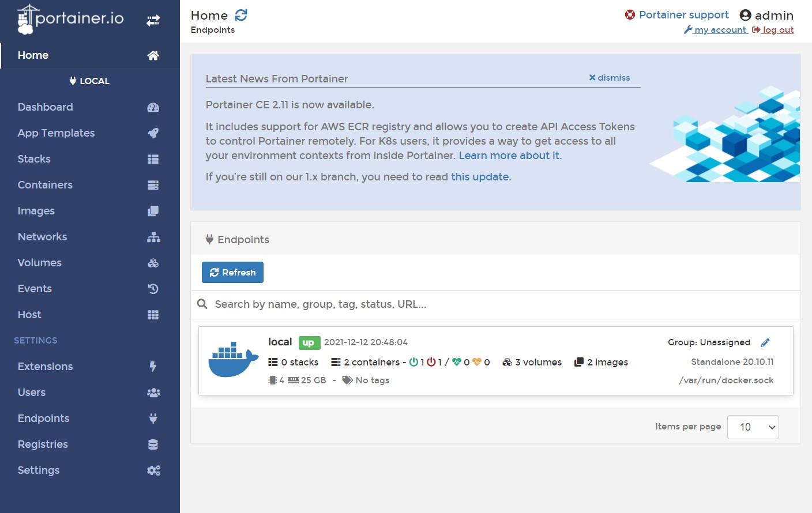The width and height of the screenshot is (812, 513).
Task: Go to Stacks in the sidebar
Action: pyautogui.click(x=90, y=159)
